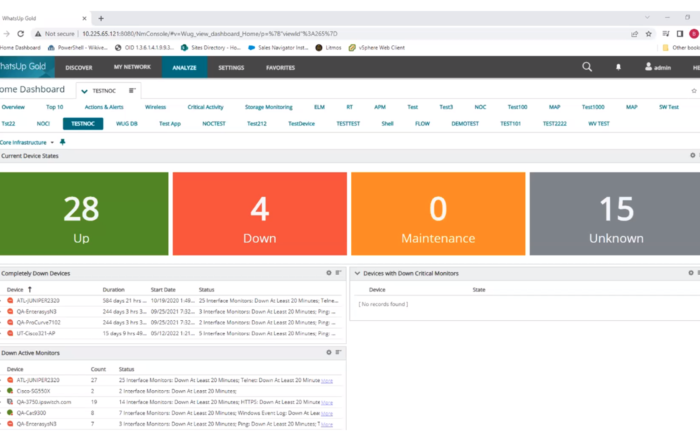Switch to WV TEST tab
This screenshot has width=700, height=441.
pos(599,124)
